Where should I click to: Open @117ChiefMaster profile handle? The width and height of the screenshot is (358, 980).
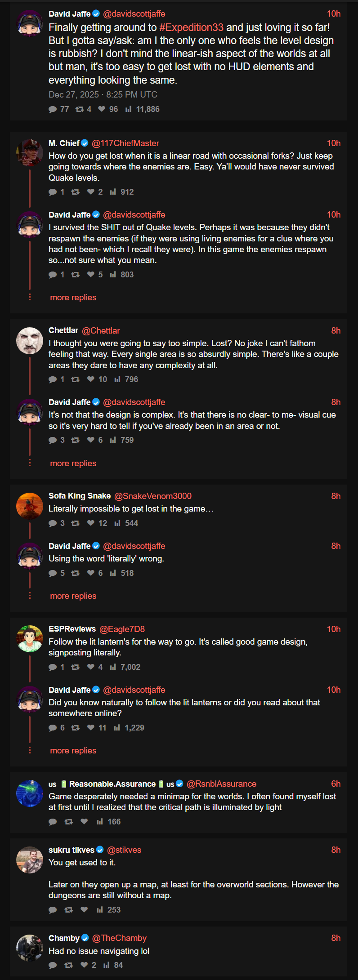125,143
